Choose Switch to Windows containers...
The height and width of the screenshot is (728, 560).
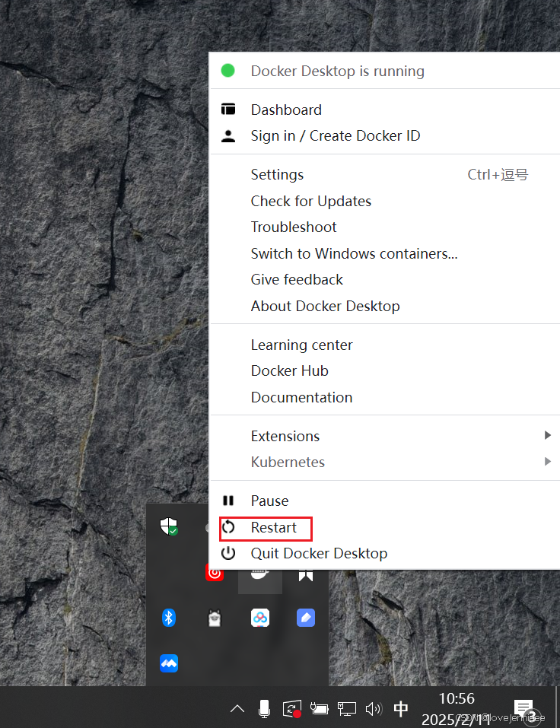pos(384,253)
